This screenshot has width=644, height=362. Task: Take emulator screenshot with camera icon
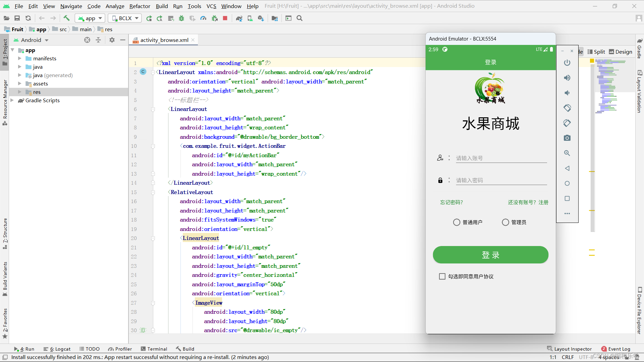567,138
